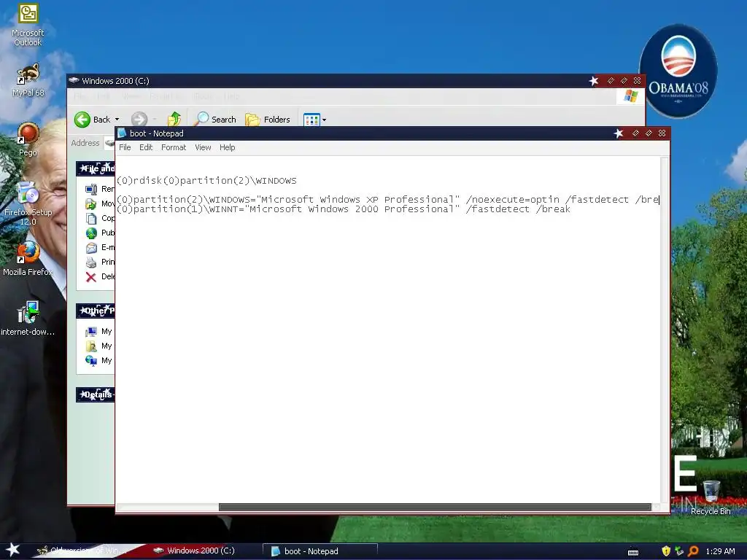
Task: Click the E-mail envelope task icon
Action: pos(91,248)
